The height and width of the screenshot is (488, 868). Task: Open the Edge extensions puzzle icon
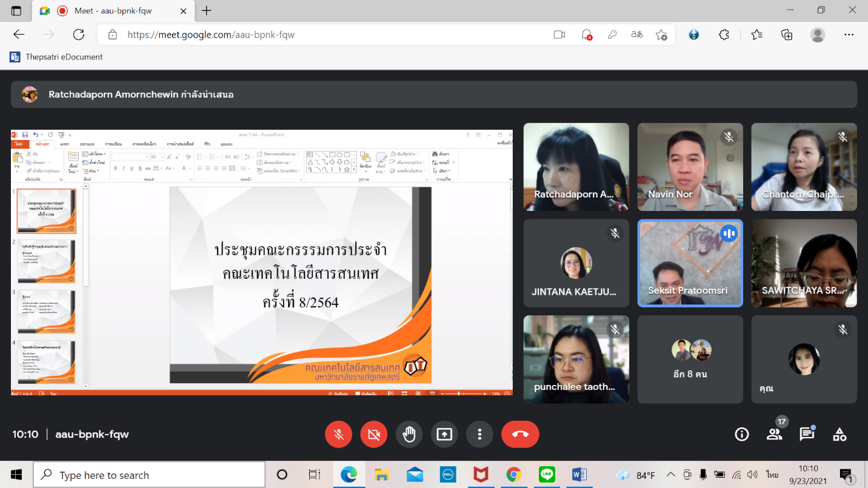[x=724, y=35]
